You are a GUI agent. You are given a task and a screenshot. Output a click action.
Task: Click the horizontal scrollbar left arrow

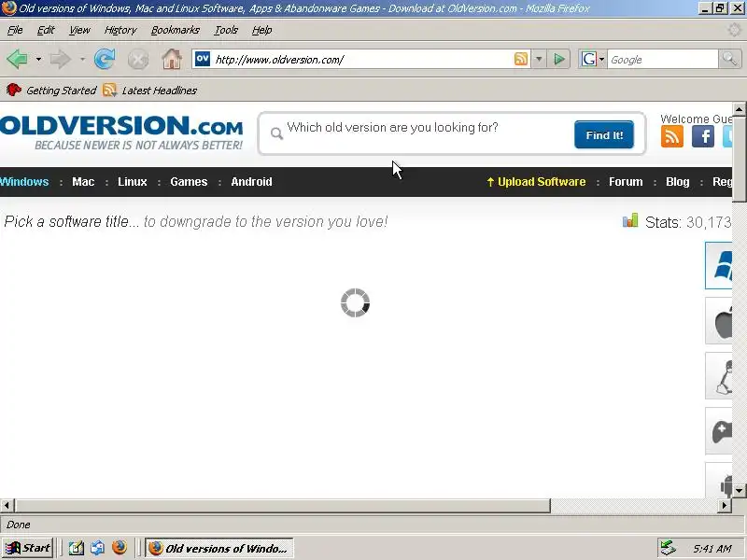(x=7, y=505)
